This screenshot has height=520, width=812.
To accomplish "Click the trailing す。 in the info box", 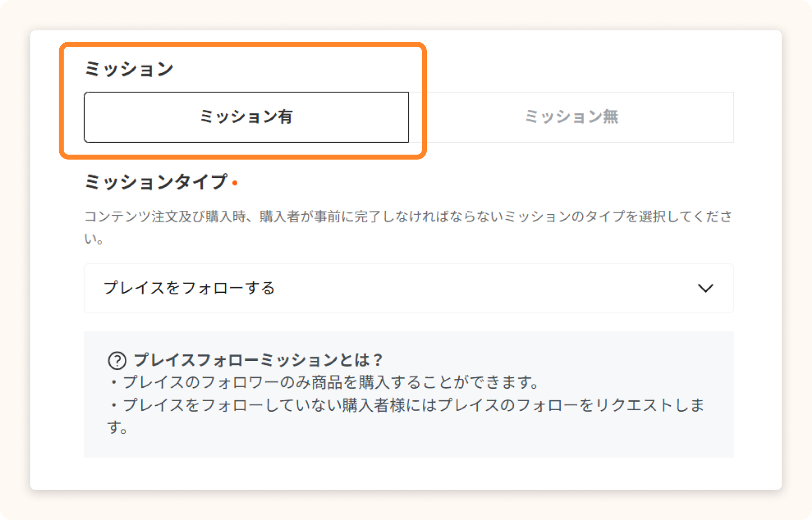I will (x=117, y=428).
